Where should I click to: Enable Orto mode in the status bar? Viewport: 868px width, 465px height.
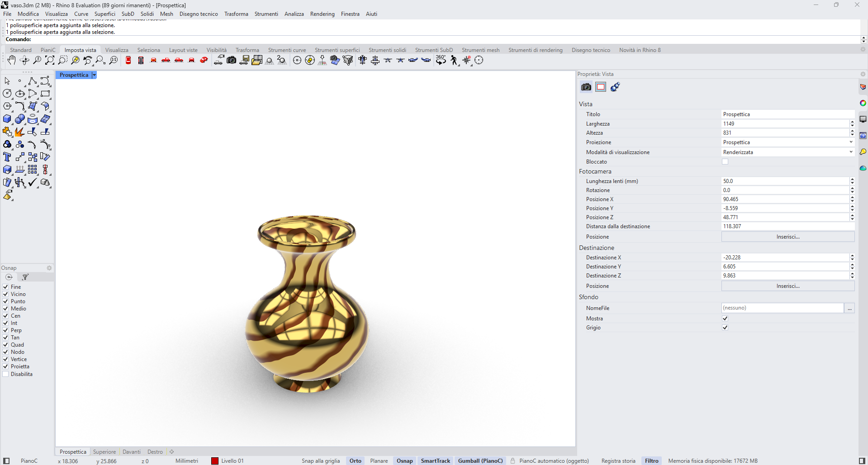(x=355, y=460)
